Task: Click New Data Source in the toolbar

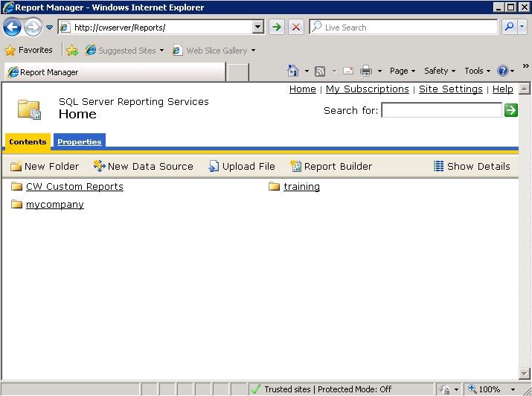Action: click(x=143, y=166)
